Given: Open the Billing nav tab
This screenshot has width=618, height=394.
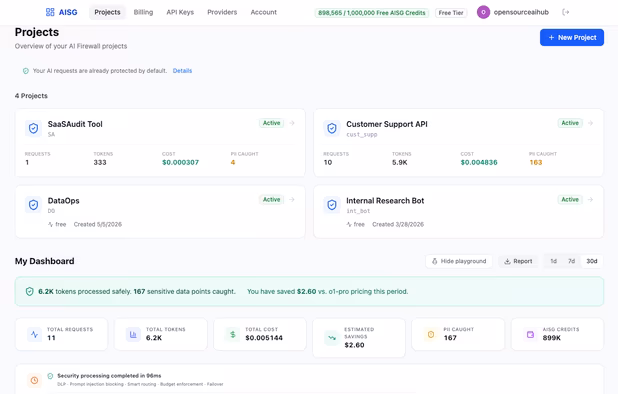Looking at the screenshot, I should 143,12.
